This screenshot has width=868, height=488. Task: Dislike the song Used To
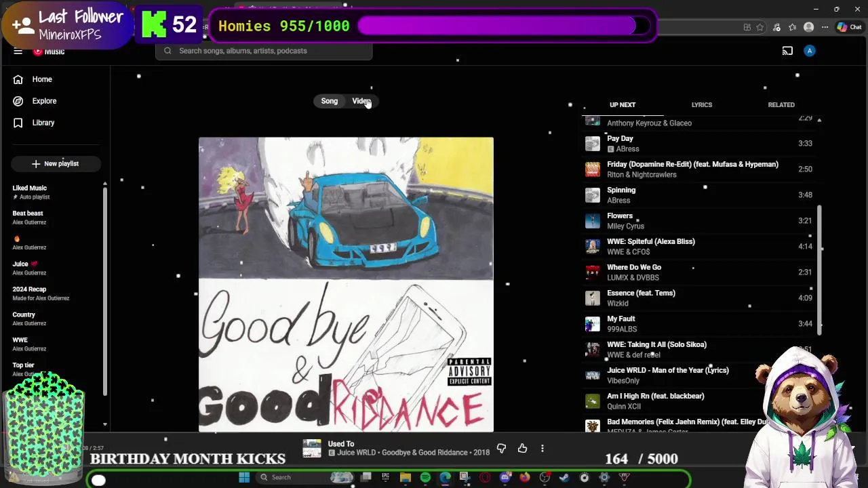501,448
